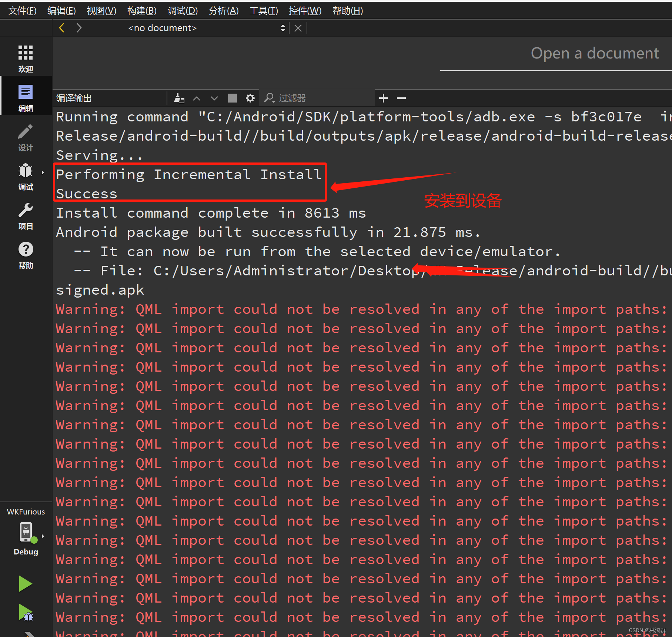Select 'Install command complete in 8613 ms' line
This screenshot has width=672, height=637.
211,213
